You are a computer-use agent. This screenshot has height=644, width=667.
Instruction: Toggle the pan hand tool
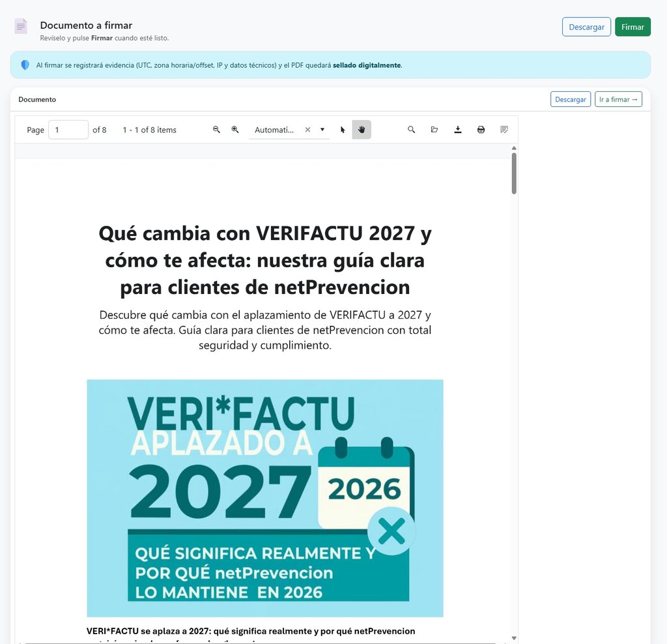tap(362, 130)
